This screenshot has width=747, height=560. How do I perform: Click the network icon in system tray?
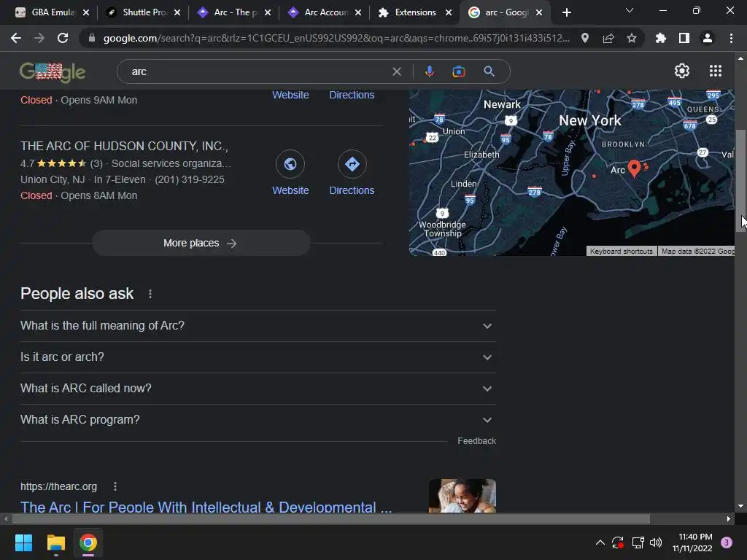[x=638, y=542]
